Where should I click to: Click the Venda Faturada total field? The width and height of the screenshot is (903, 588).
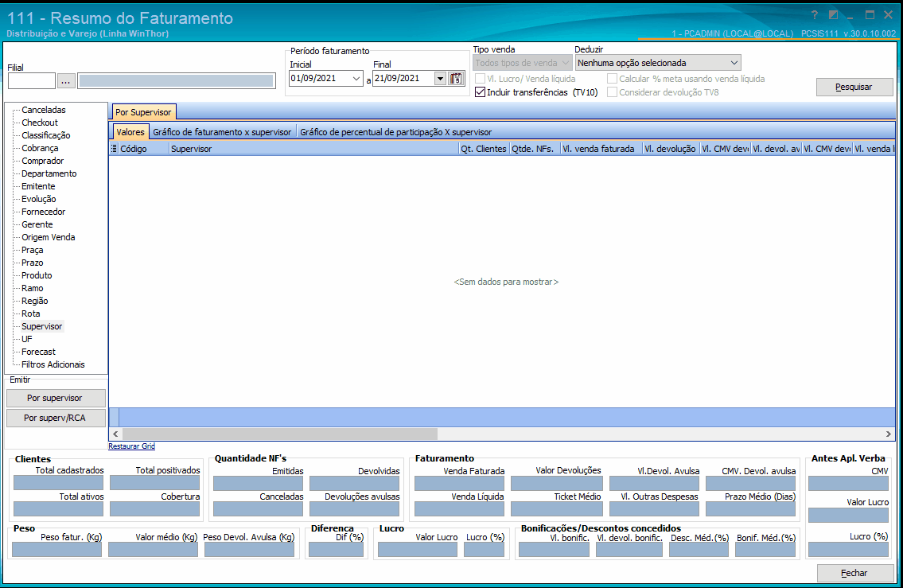click(x=460, y=484)
